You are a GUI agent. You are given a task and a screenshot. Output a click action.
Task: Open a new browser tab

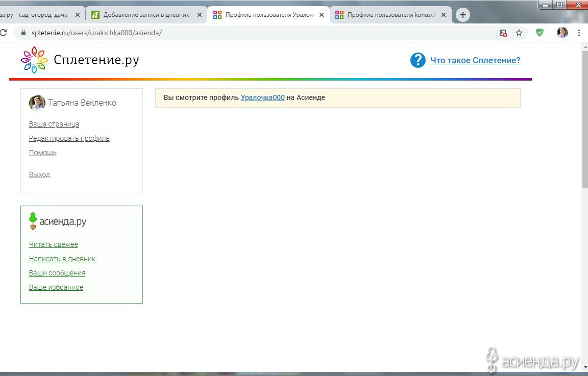point(463,15)
